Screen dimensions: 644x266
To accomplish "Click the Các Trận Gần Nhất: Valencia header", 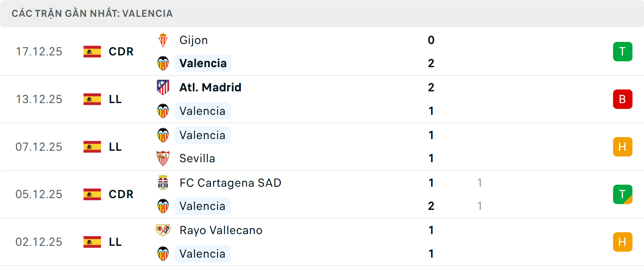I will [92, 13].
